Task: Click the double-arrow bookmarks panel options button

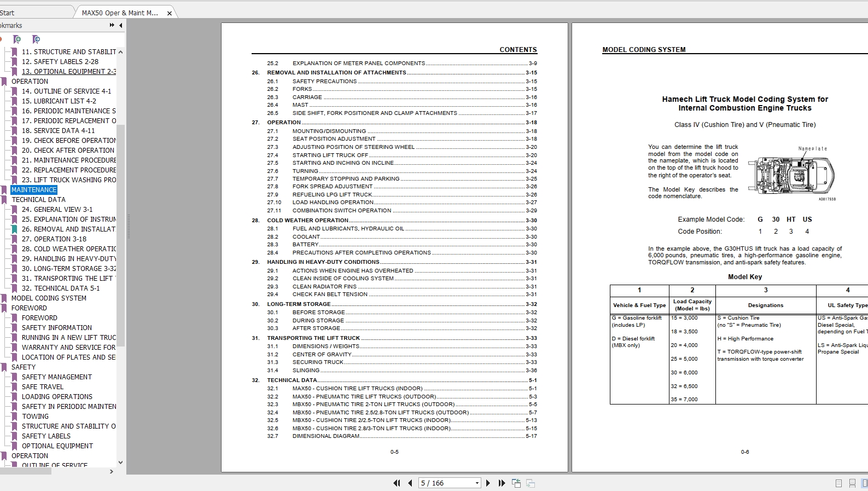Action: coord(112,25)
